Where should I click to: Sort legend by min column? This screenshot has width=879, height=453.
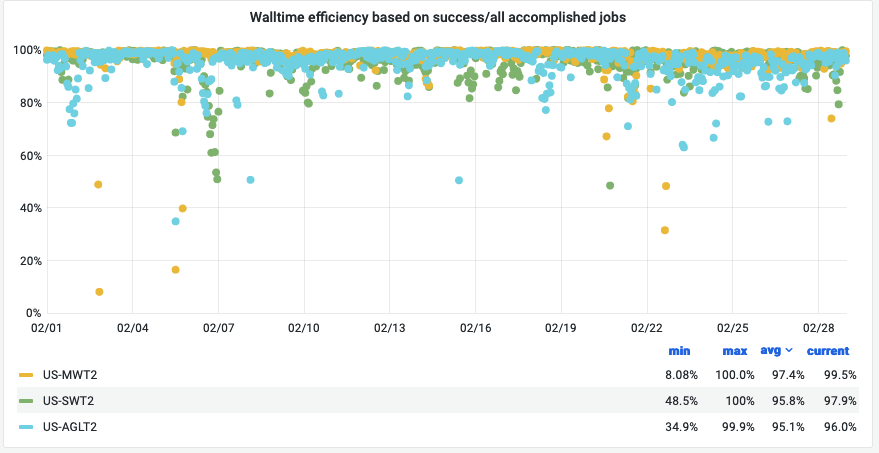click(x=679, y=351)
